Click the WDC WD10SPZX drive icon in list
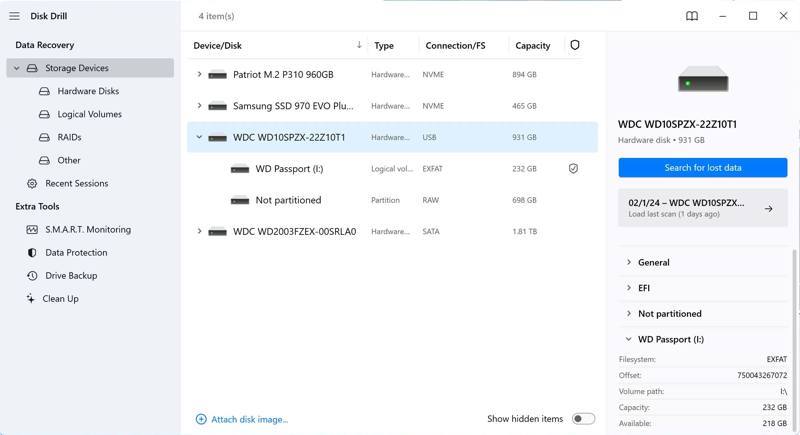Viewport: 800px width, 435px height. click(217, 138)
